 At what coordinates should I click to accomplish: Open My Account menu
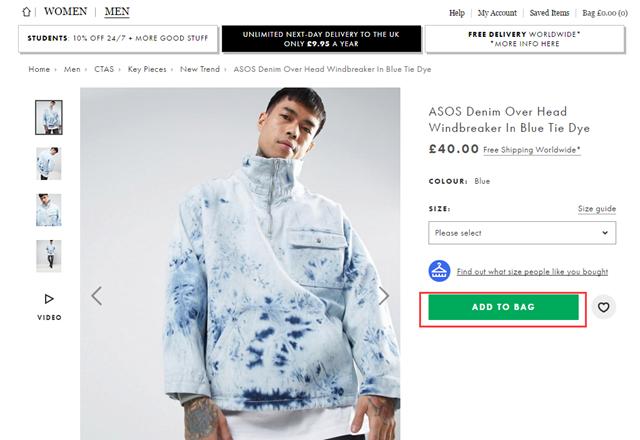497,13
